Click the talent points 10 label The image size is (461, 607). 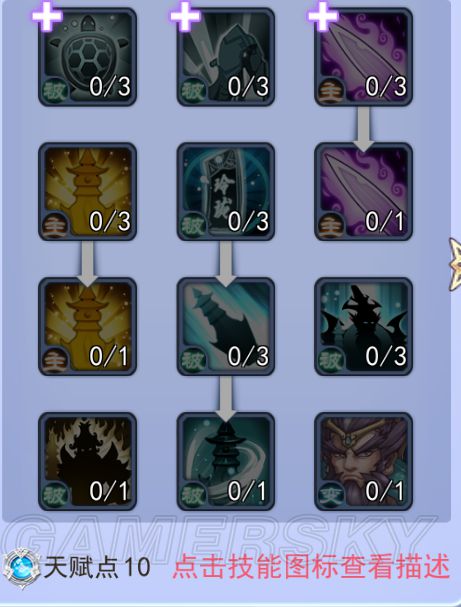97,568
